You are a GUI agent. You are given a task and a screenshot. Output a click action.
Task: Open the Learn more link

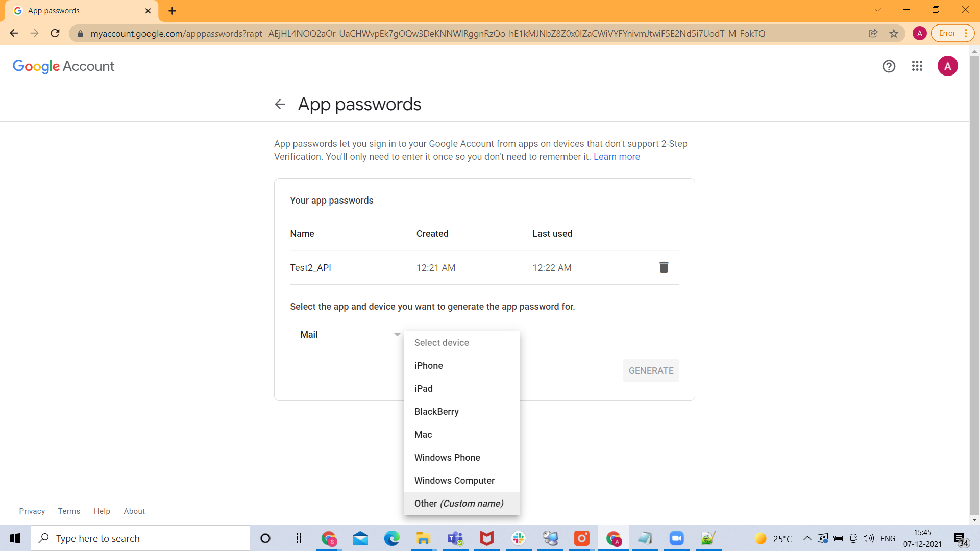pyautogui.click(x=617, y=157)
